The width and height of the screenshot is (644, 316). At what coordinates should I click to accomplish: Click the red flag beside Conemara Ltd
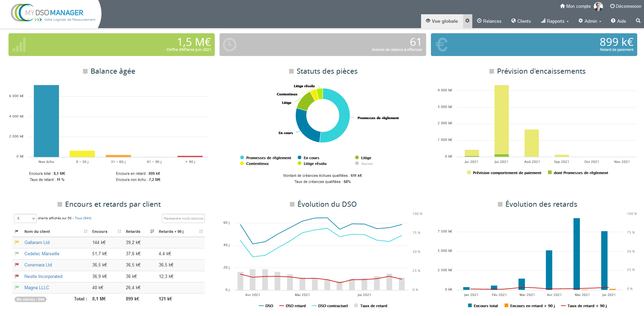pyautogui.click(x=17, y=265)
